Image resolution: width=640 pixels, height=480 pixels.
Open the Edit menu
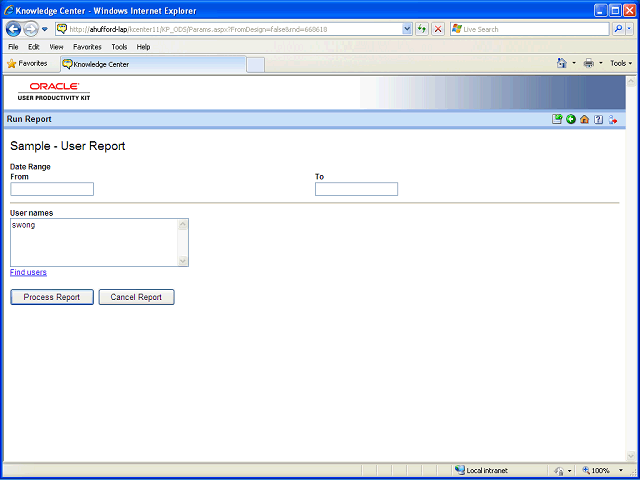pyautogui.click(x=33, y=47)
